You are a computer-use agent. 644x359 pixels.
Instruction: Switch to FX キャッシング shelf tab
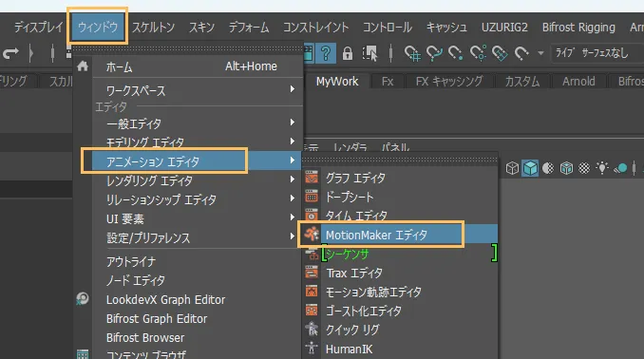click(449, 82)
